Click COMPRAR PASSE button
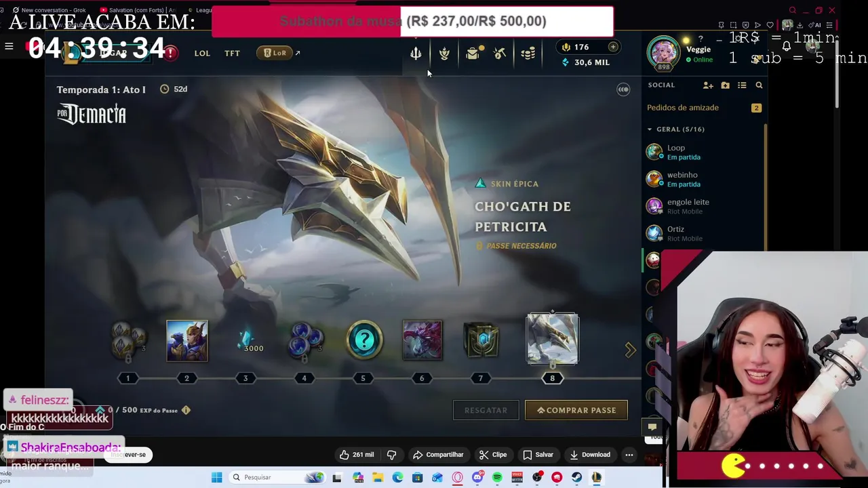The width and height of the screenshot is (868, 488). tap(576, 410)
